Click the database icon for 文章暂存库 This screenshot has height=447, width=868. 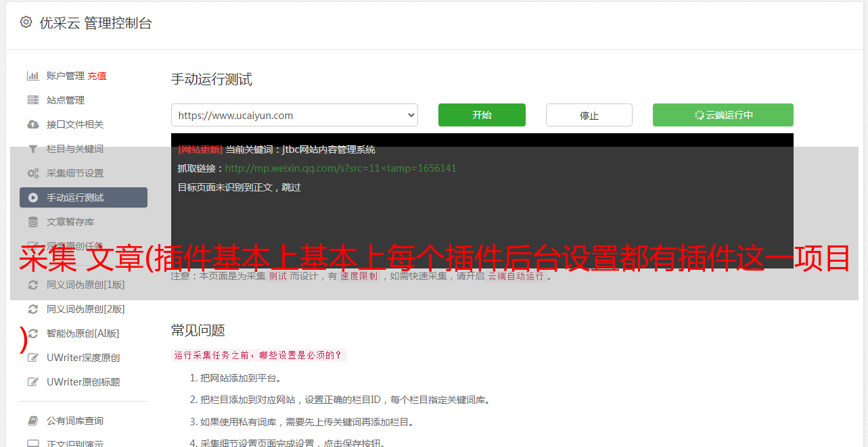click(x=32, y=222)
